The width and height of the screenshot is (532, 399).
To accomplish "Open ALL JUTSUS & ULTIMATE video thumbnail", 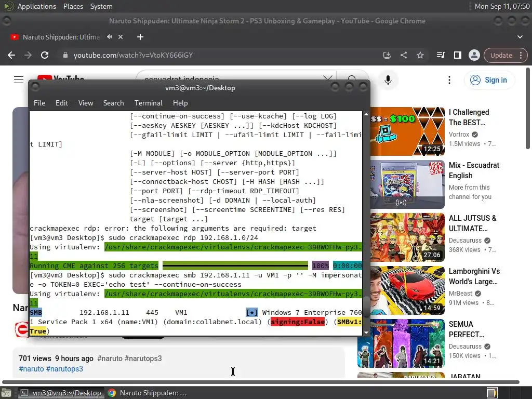I will 407,237.
